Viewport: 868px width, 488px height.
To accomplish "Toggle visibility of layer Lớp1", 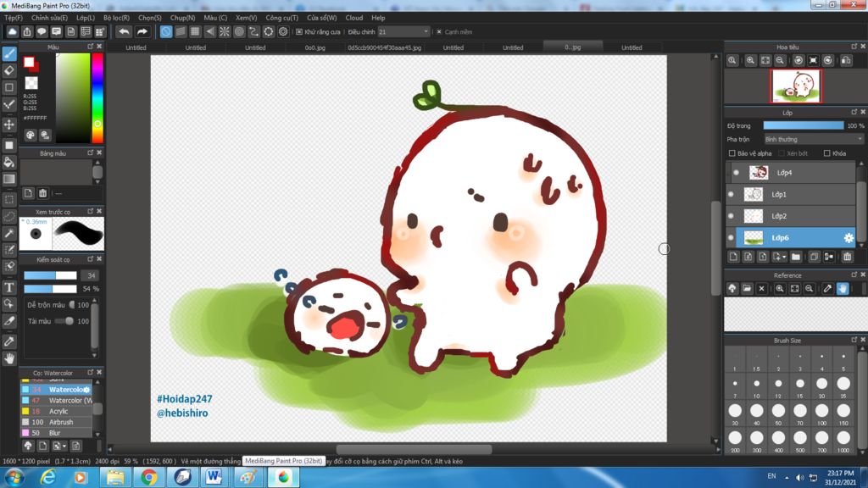I will click(x=732, y=195).
